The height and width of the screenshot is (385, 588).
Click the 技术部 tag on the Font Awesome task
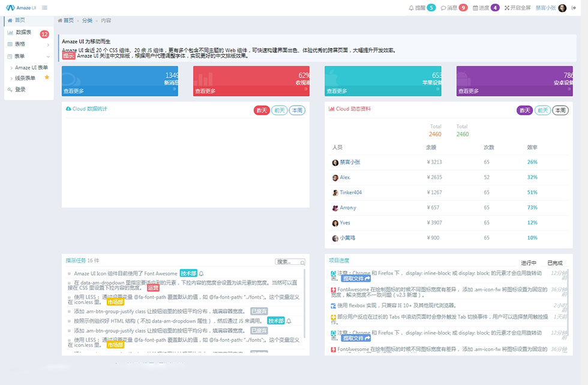[188, 273]
